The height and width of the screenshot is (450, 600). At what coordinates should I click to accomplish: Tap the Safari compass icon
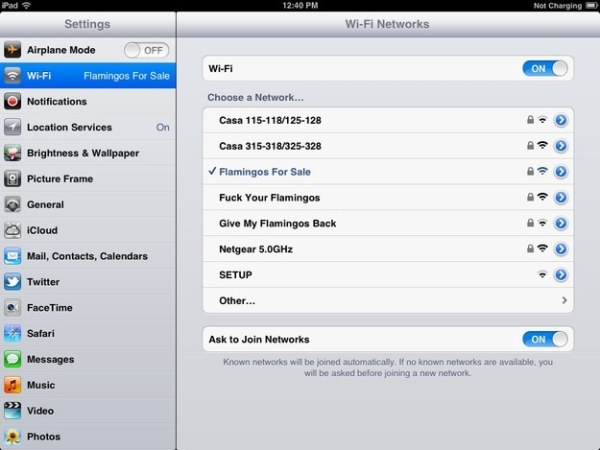click(x=12, y=333)
